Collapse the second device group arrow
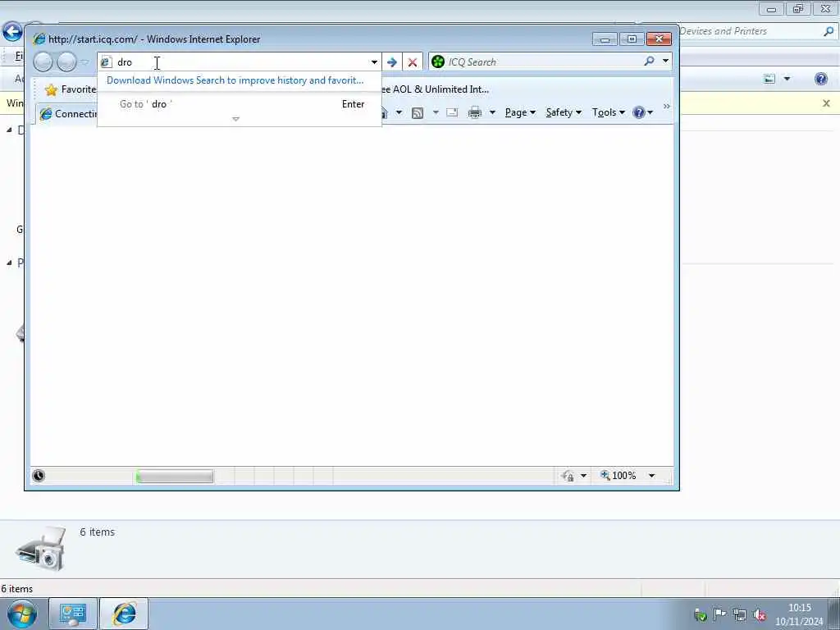The height and width of the screenshot is (630, 840). click(x=10, y=262)
